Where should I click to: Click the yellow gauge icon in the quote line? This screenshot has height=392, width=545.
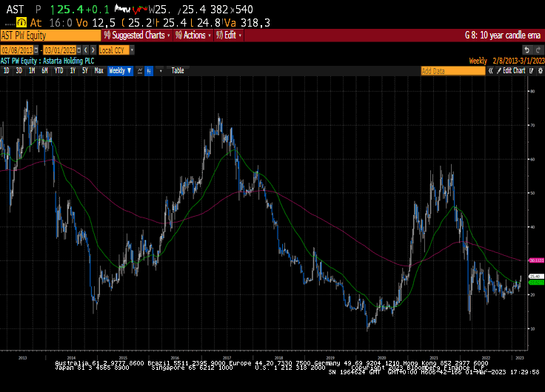point(21,23)
